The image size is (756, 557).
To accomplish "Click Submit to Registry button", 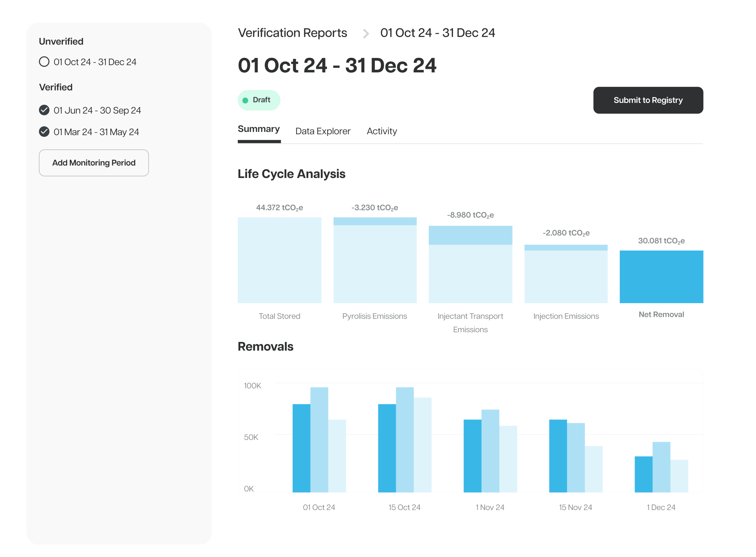I will pos(648,100).
